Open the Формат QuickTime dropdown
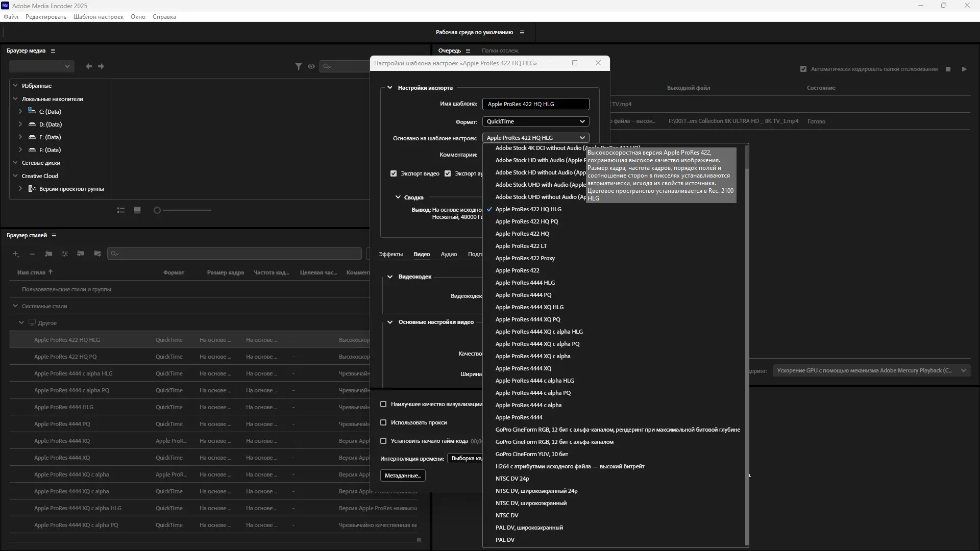The width and height of the screenshot is (980, 551). click(x=535, y=121)
